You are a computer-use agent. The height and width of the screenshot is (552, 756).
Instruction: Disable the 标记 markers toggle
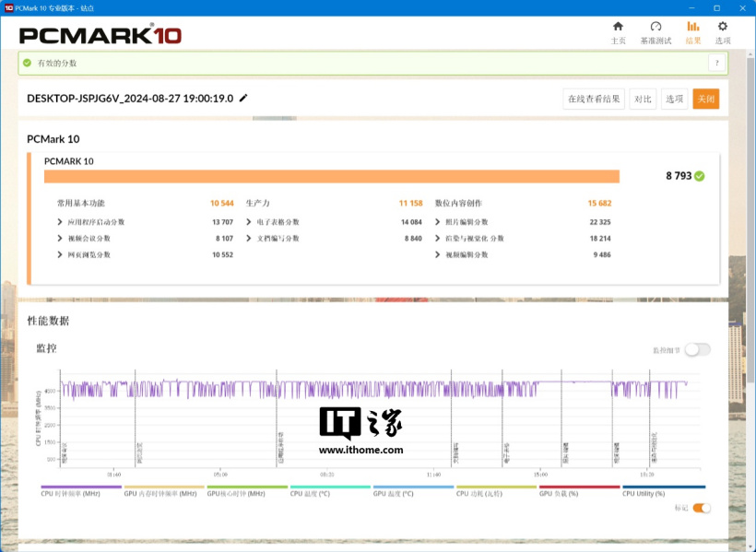(x=702, y=508)
